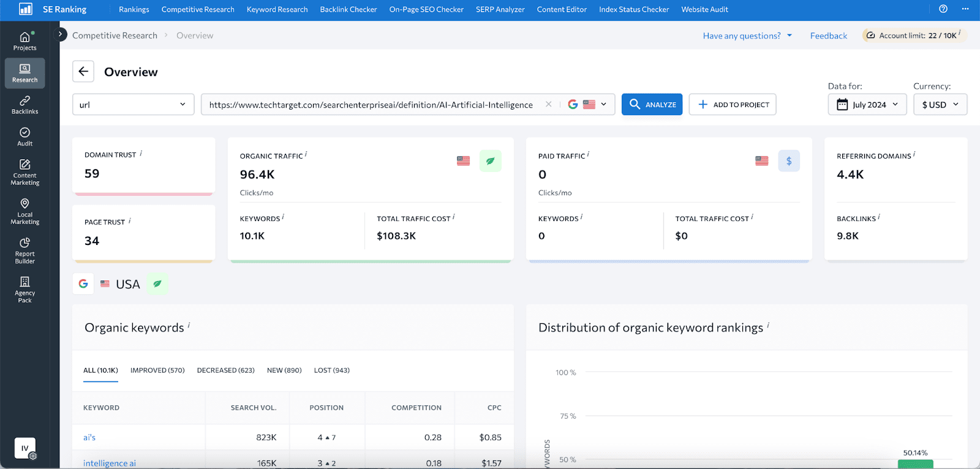Open the Competitive Research menu
This screenshot has width=980, height=469.
[198, 9]
